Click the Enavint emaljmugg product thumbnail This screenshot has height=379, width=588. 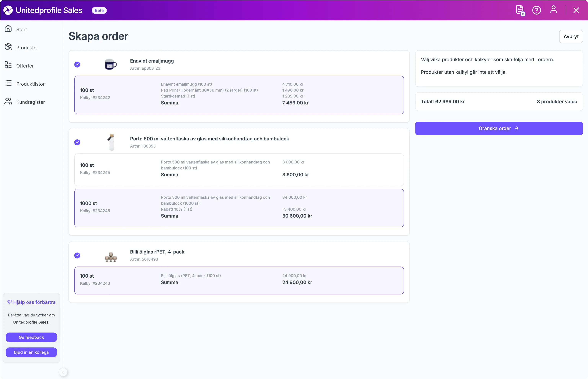click(111, 64)
